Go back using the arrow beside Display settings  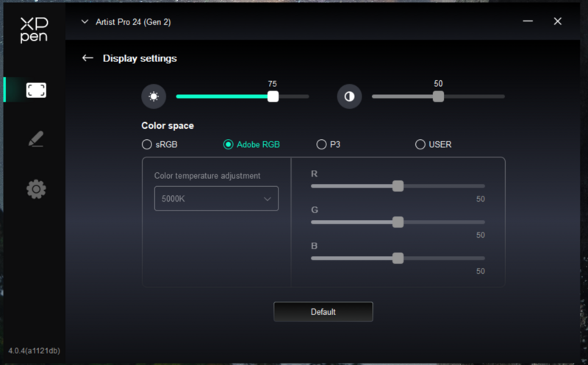point(87,58)
